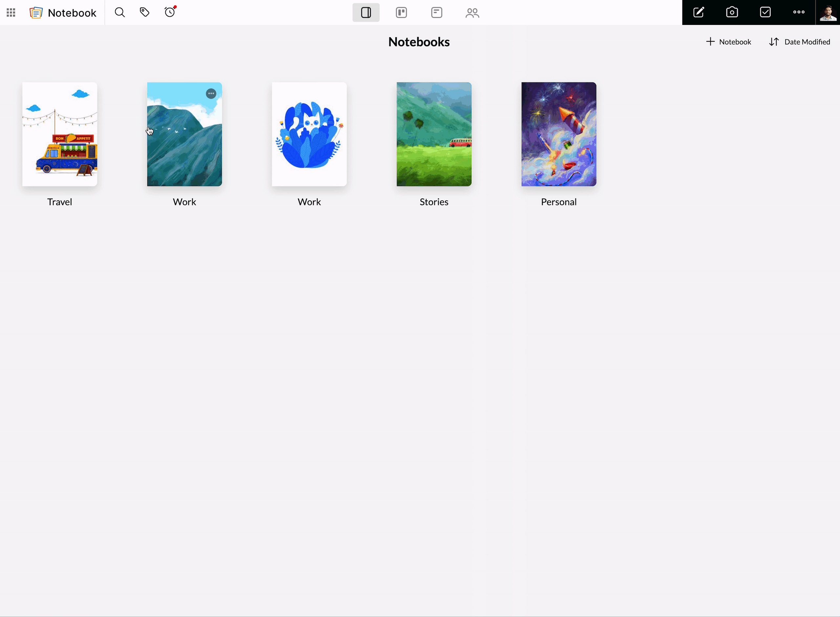The image size is (840, 617).
Task: Open more note types ellipsis
Action: pos(799,12)
